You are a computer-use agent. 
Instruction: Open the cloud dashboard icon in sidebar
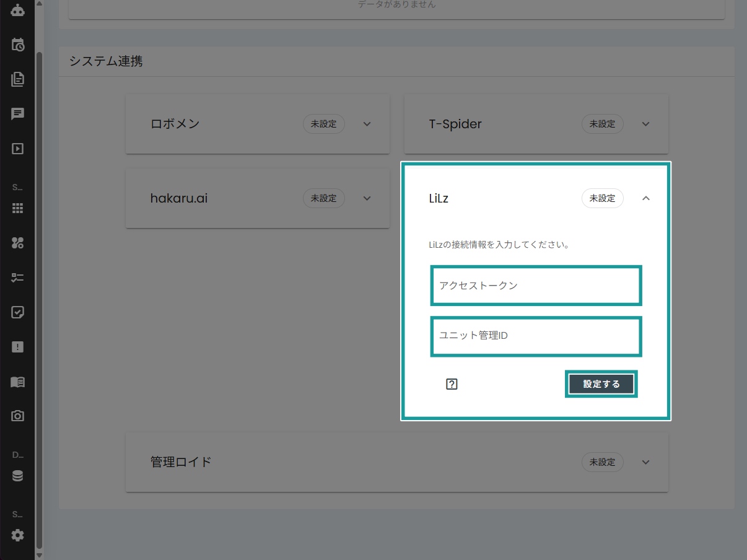17,11
